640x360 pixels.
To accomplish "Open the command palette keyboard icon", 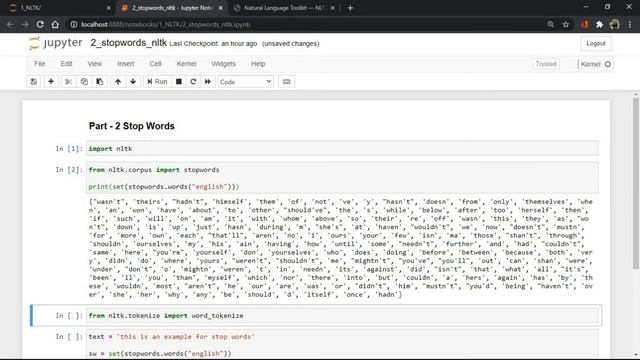I will coord(287,82).
